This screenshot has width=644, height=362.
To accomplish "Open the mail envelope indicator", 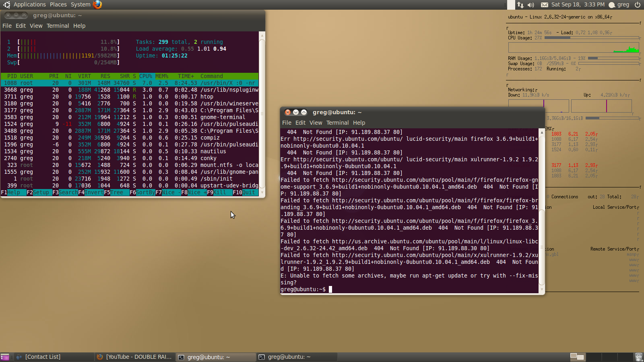I will tap(544, 5).
